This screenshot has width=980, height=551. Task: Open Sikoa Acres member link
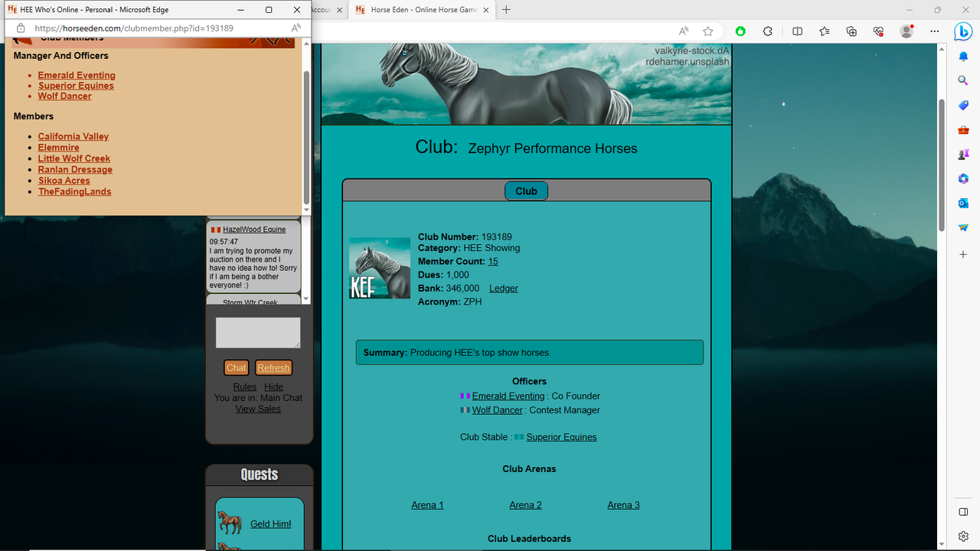64,181
